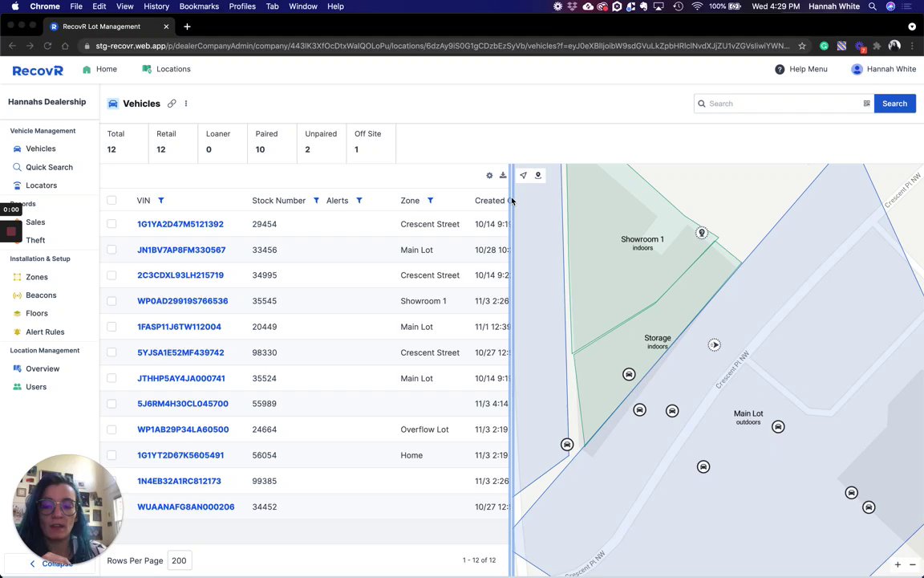Open the VIN column filter
Screen dimensions: 924x578
pos(161,201)
